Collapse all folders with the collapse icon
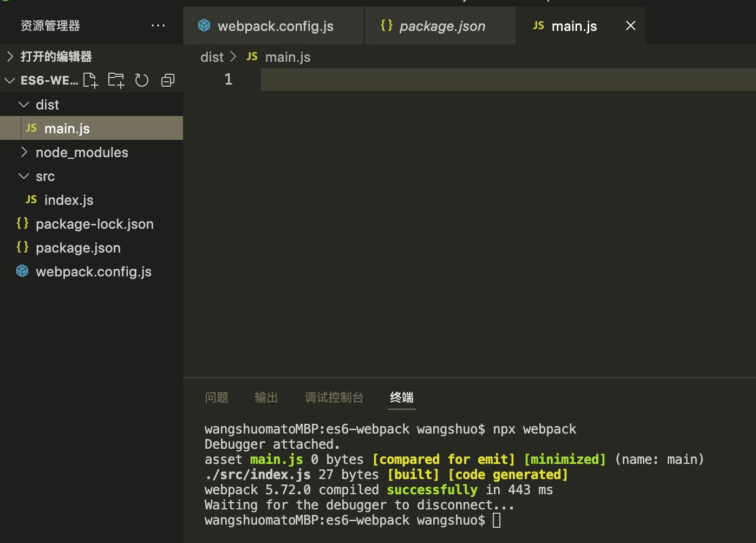The height and width of the screenshot is (543, 756). pos(168,80)
